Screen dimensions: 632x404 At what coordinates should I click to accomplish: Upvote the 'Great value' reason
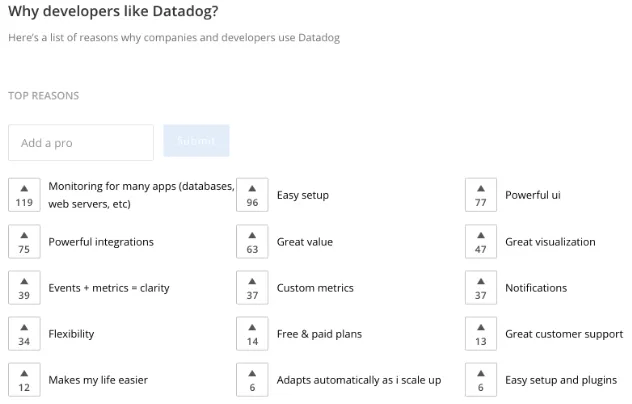(252, 242)
